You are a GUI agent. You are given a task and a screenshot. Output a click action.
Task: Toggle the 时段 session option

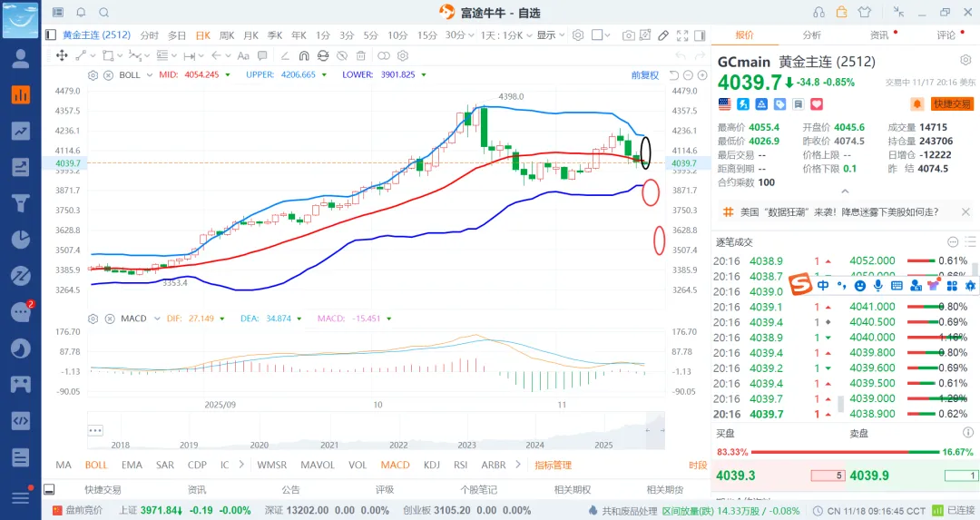tap(697, 465)
